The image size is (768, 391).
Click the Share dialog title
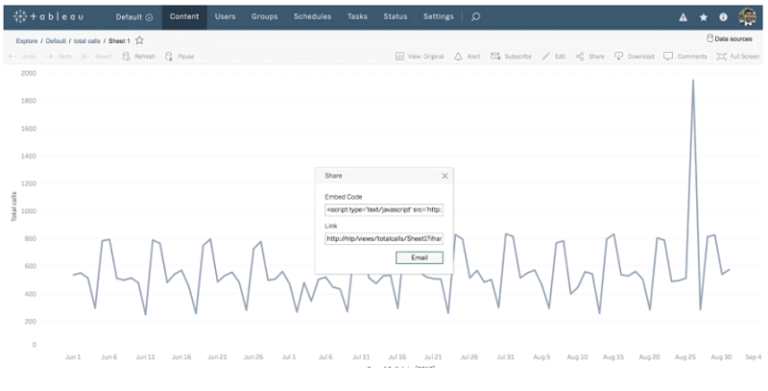pyautogui.click(x=334, y=175)
